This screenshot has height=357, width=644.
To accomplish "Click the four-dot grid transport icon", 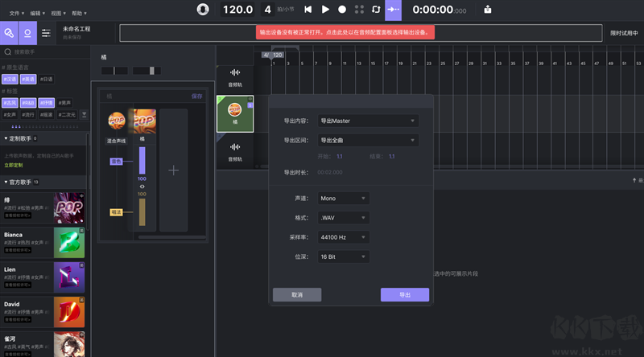I will (x=359, y=10).
